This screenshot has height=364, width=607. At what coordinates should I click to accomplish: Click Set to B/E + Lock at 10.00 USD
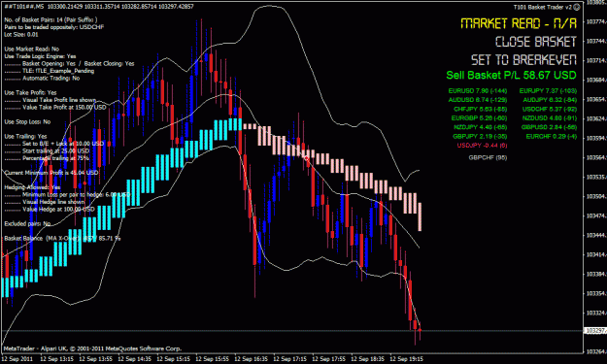click(x=54, y=144)
